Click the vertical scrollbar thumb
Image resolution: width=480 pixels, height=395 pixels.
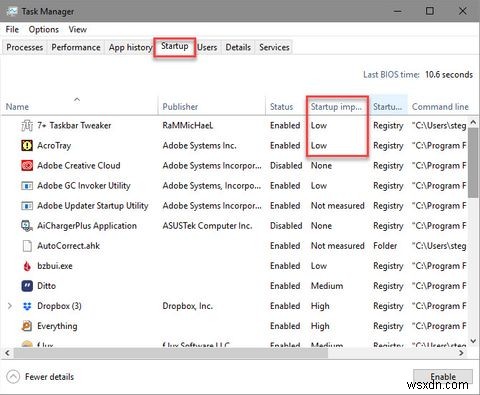point(473,162)
